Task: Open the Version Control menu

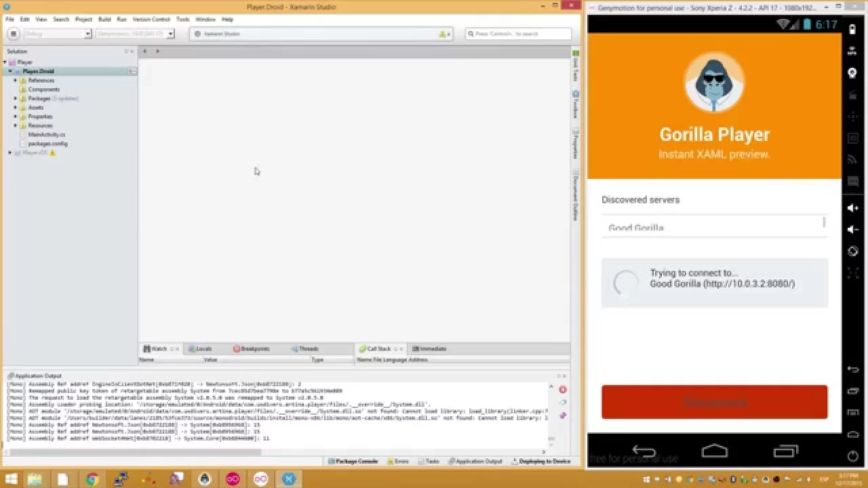Action: coord(151,20)
